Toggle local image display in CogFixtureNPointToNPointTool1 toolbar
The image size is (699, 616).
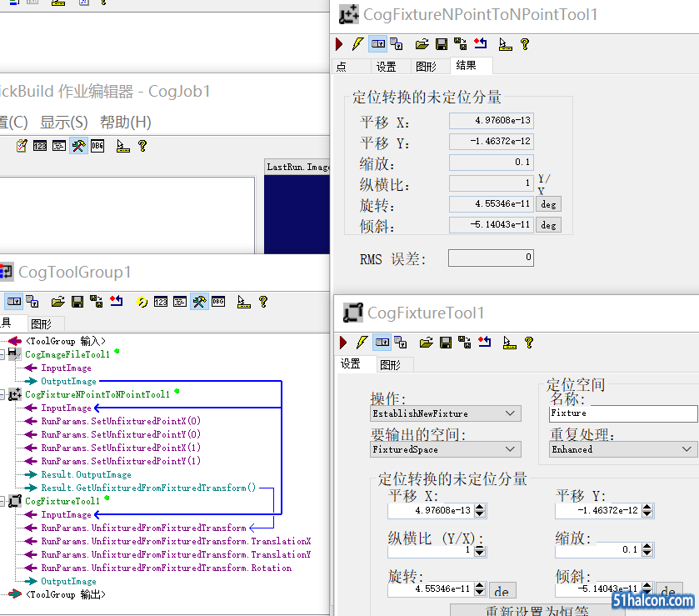(x=378, y=43)
